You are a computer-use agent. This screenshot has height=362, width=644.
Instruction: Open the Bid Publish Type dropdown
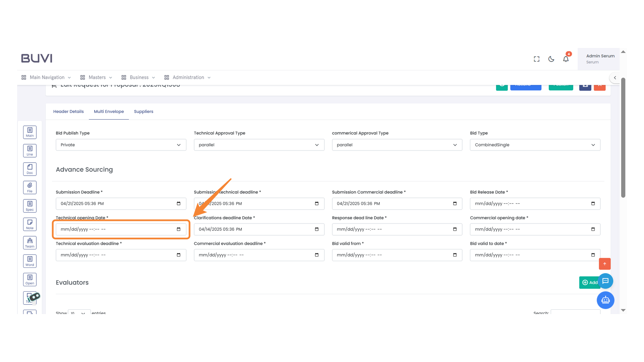click(121, 145)
